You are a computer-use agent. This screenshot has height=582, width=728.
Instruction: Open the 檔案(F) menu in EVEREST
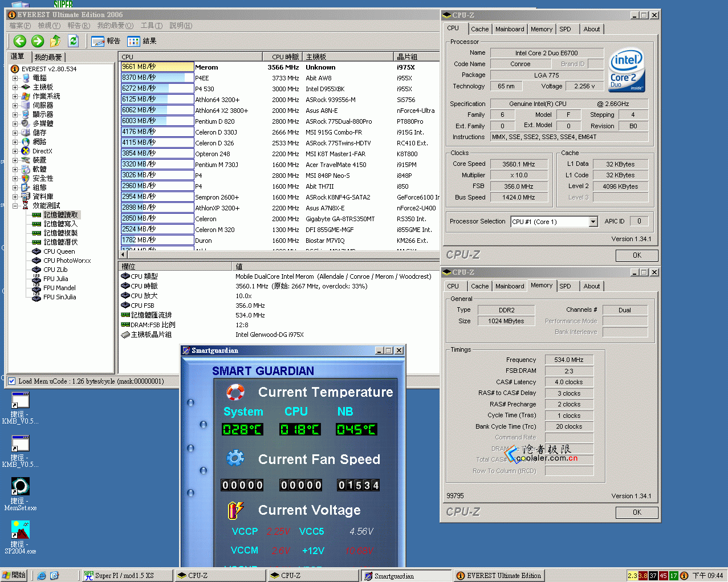click(x=20, y=26)
